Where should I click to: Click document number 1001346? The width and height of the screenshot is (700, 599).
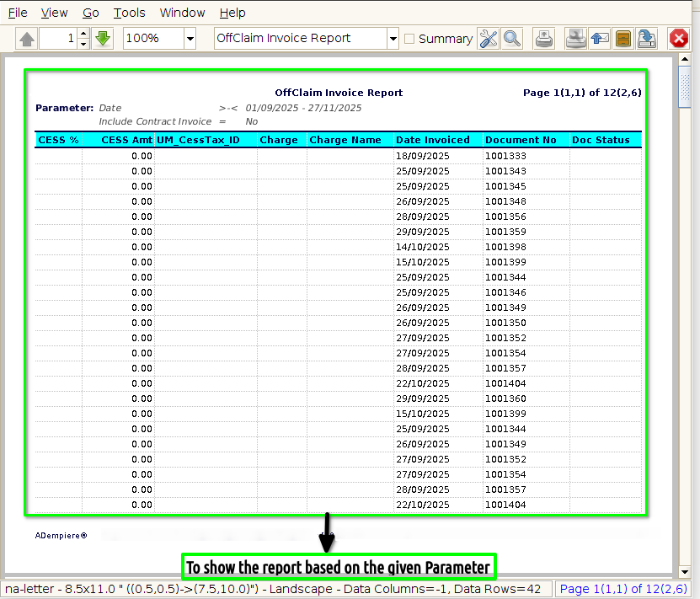(x=505, y=293)
